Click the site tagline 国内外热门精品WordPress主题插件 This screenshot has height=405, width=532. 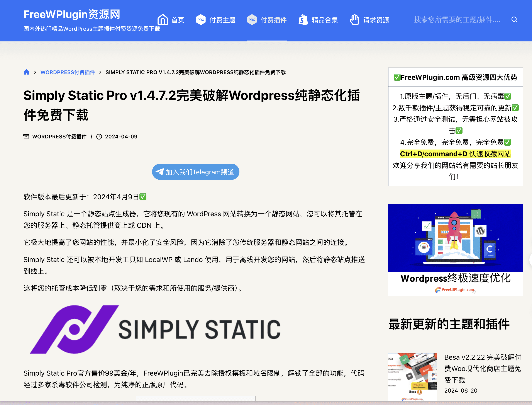pos(92,29)
